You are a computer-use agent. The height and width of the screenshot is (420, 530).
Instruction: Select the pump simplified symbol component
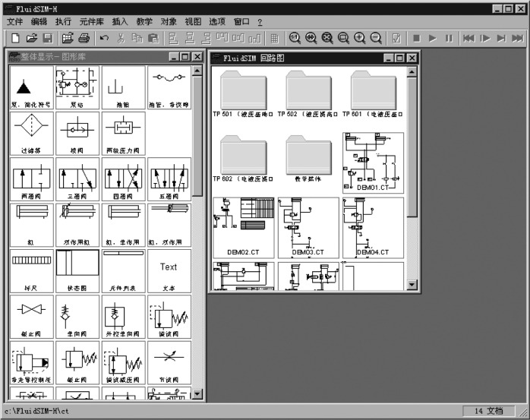click(31, 87)
